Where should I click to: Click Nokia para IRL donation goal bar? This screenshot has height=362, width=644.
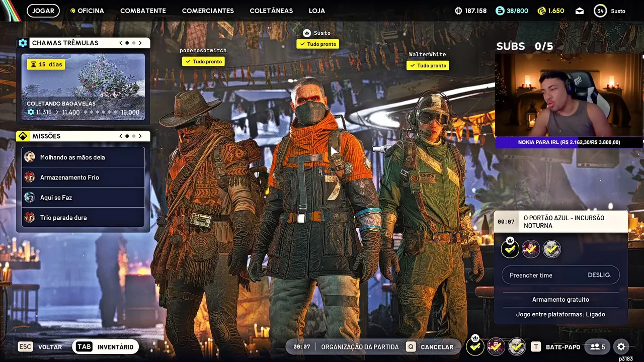tap(569, 142)
